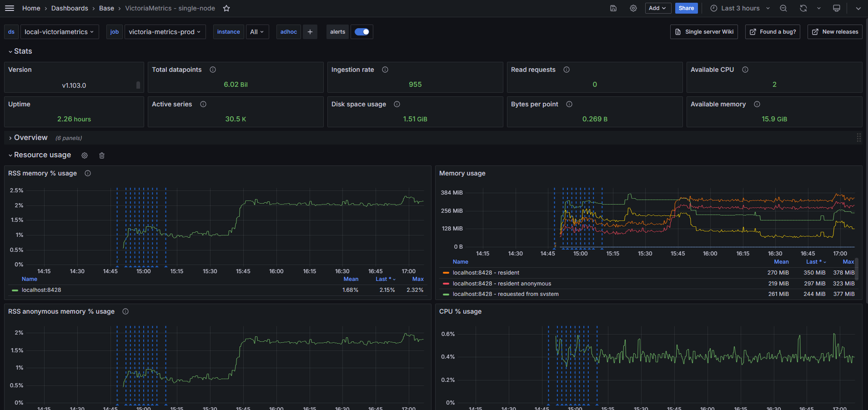This screenshot has height=410, width=868.
Task: Click Version panel scrollbar handle
Action: point(138,85)
